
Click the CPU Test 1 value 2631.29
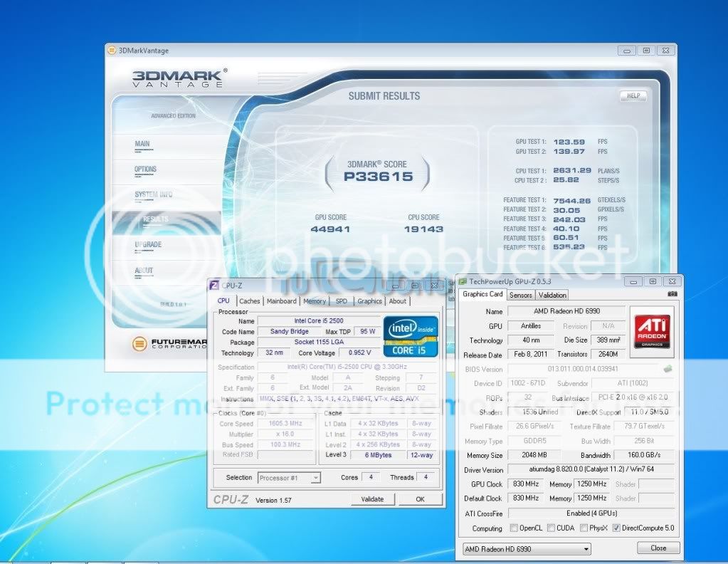tap(572, 170)
